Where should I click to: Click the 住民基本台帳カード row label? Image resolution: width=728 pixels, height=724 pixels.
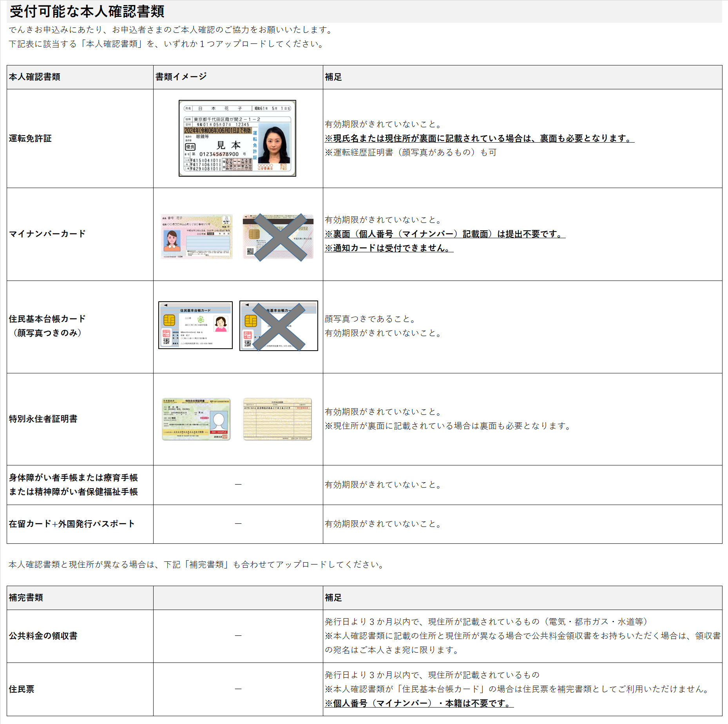(47, 319)
